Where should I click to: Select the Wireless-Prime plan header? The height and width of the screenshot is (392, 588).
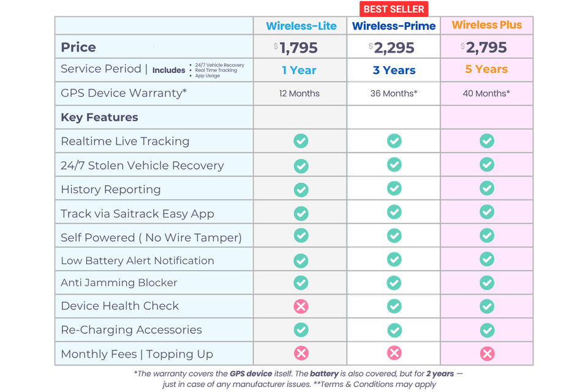tap(394, 26)
